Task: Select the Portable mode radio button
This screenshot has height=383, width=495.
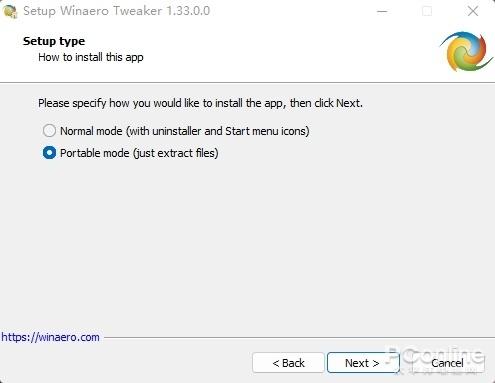Action: pyautogui.click(x=49, y=153)
